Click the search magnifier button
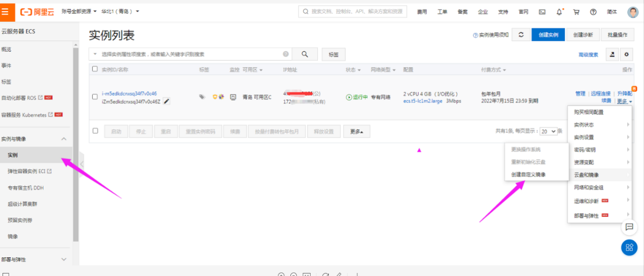The height and width of the screenshot is (276, 644). (x=305, y=54)
